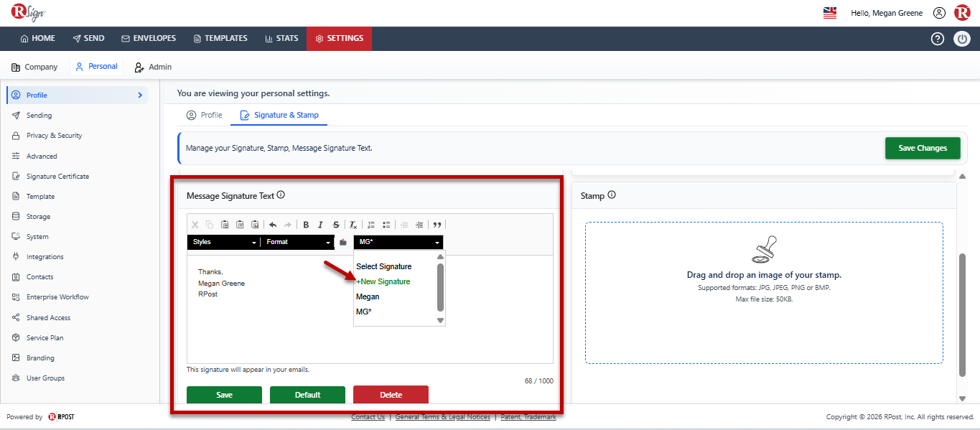
Task: Toggle bold formatting
Action: [x=306, y=225]
